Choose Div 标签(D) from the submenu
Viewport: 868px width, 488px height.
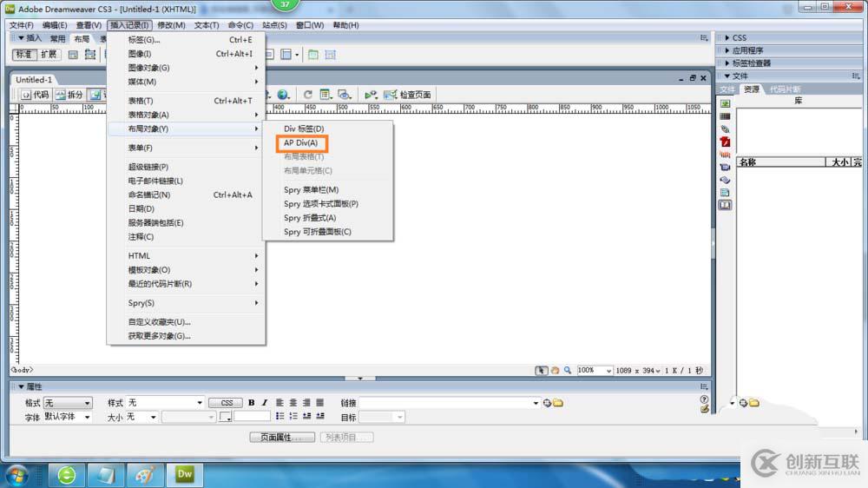304,129
